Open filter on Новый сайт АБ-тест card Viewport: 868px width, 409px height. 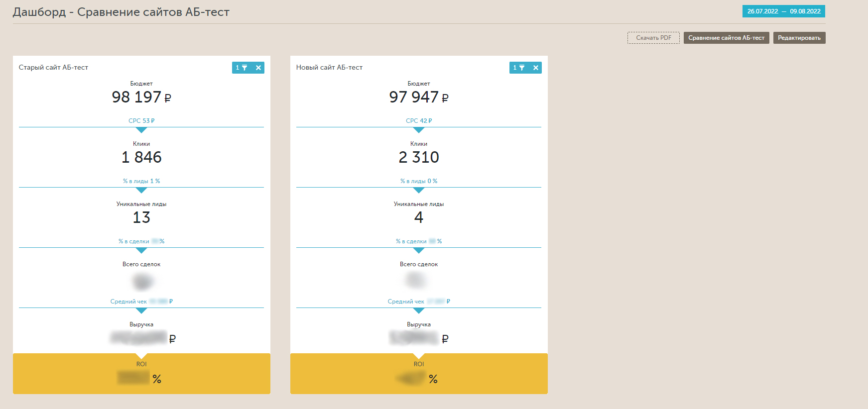tap(519, 68)
